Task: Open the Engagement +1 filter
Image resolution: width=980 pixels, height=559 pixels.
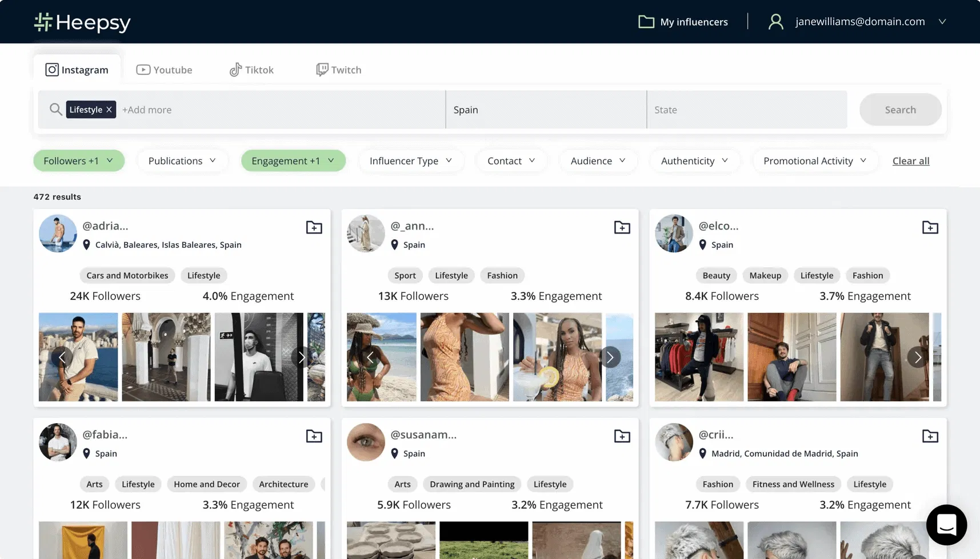Action: [293, 161]
